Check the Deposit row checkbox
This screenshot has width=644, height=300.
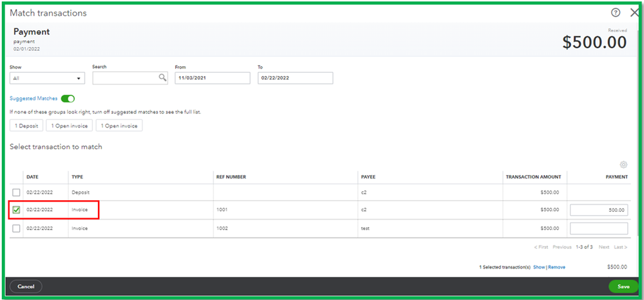click(16, 192)
